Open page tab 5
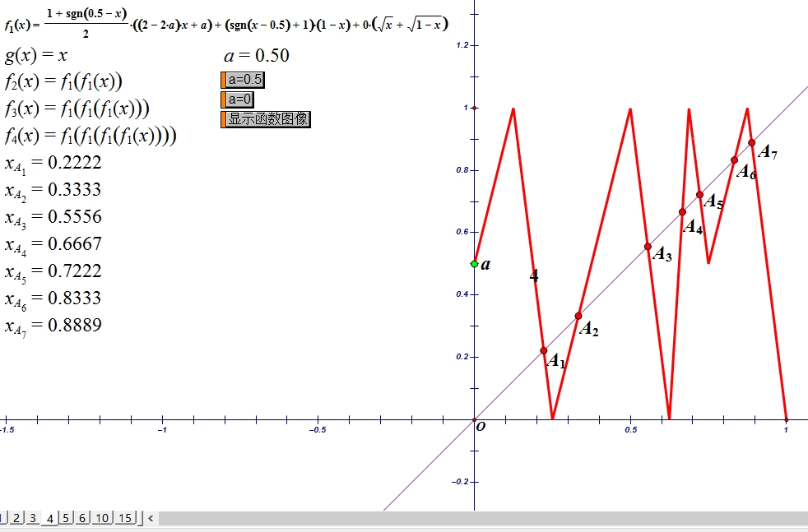 coord(66,517)
